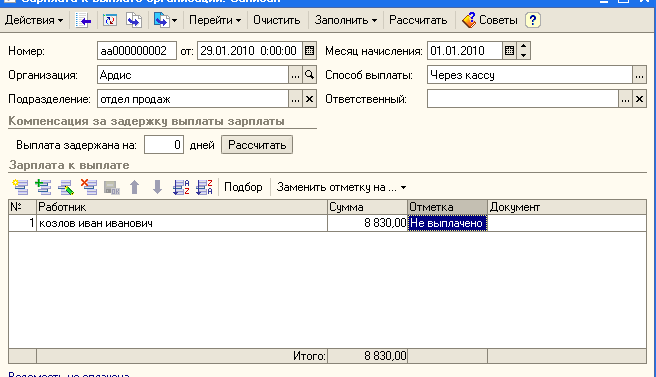Click the edit row pencil icon
Screen dimensions: 656x377
(66, 187)
